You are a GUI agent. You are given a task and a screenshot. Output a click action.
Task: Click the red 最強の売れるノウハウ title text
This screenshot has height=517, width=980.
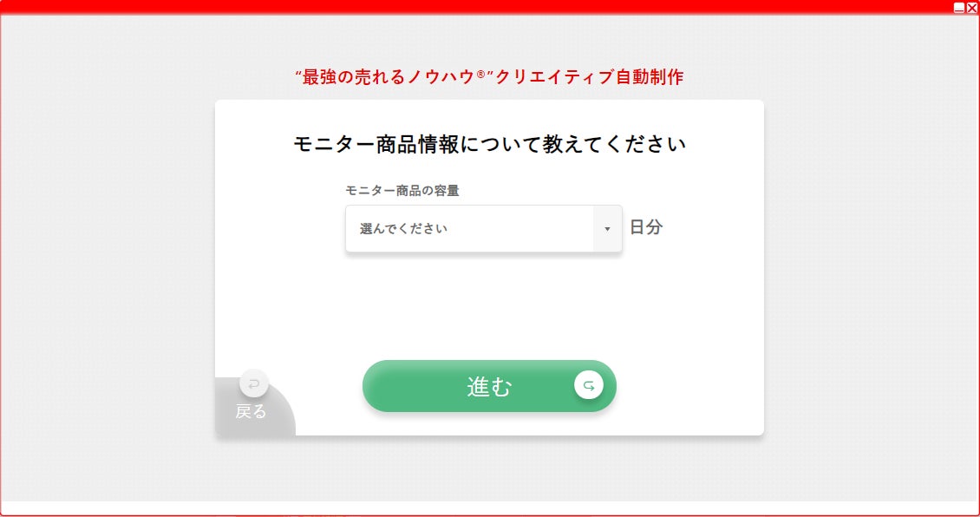tap(389, 77)
